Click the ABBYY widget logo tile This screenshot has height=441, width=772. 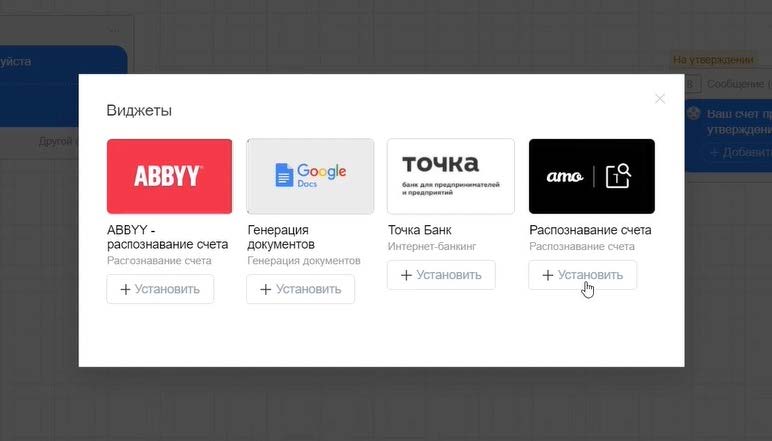tap(169, 176)
